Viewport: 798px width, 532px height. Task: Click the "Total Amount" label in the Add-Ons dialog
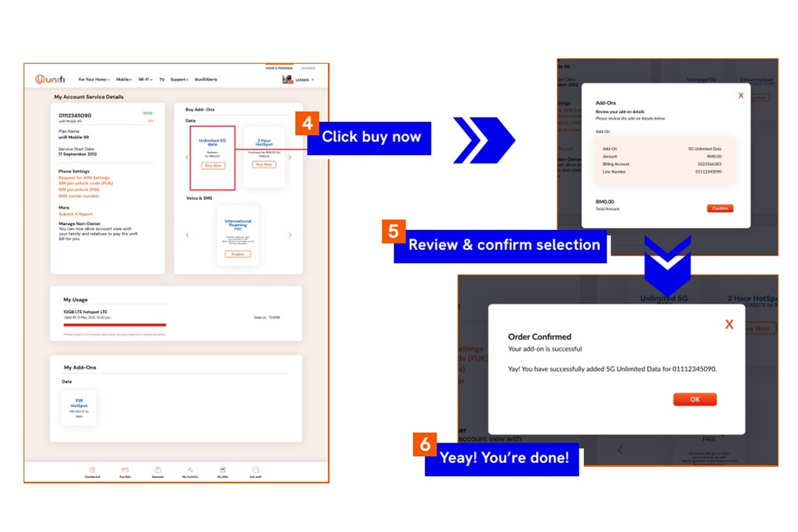(607, 209)
